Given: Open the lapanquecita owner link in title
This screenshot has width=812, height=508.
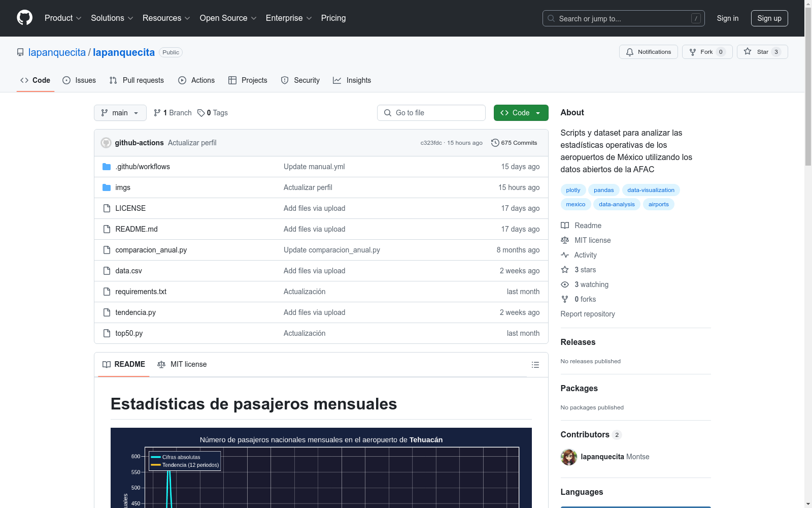Looking at the screenshot, I should 57,52.
